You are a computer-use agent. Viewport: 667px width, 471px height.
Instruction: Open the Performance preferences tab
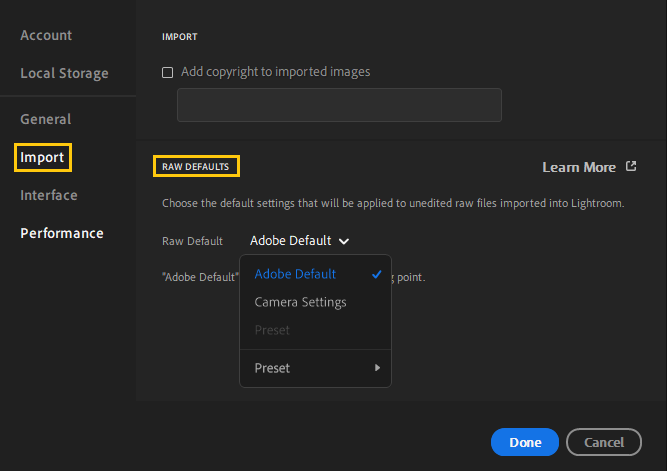(62, 233)
